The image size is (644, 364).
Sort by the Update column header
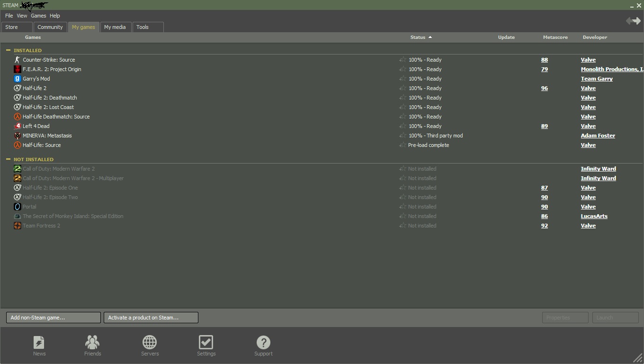[x=506, y=37]
